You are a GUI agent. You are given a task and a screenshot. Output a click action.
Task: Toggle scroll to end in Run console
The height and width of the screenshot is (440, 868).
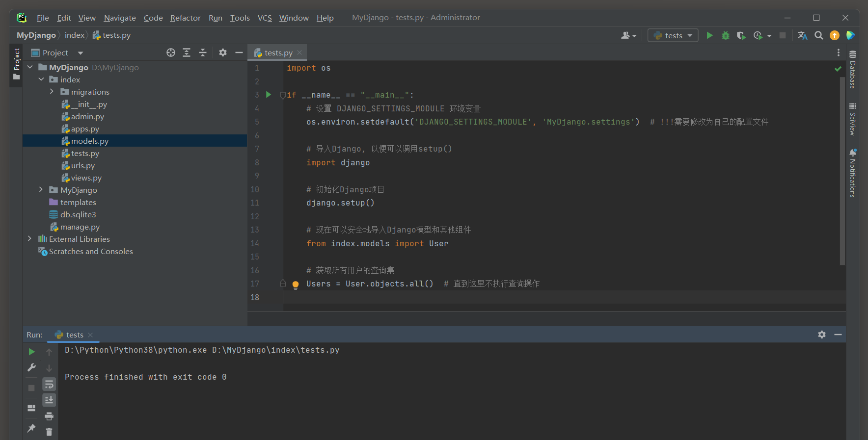click(49, 400)
